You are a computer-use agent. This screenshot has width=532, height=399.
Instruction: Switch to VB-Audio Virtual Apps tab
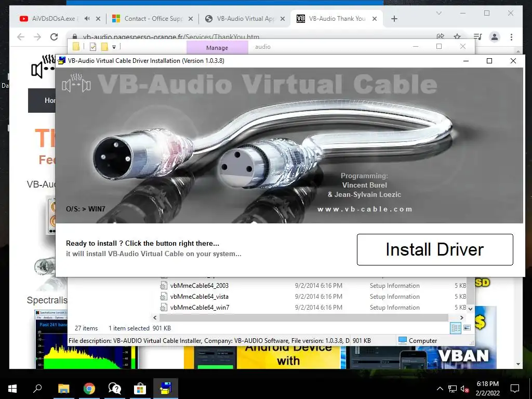click(241, 19)
